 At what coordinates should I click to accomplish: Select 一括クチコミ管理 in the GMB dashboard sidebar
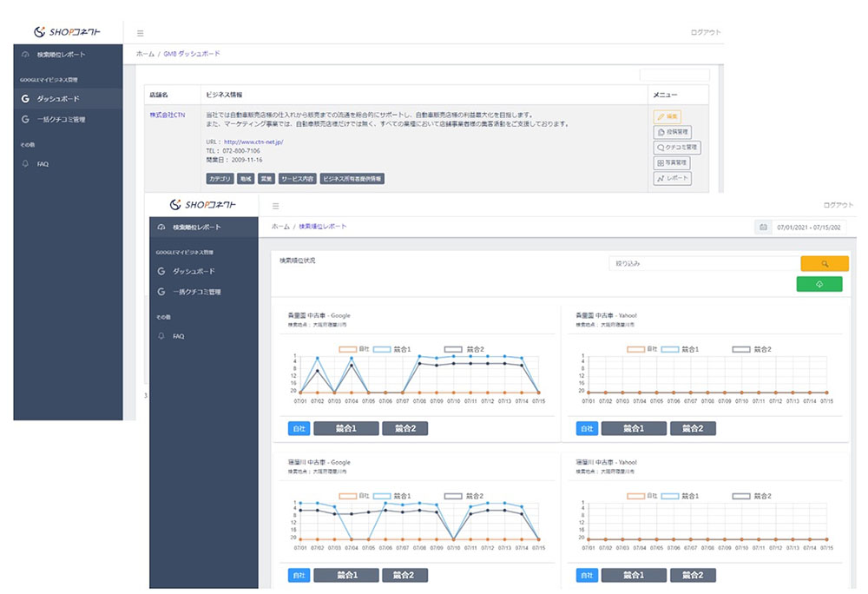[x=61, y=119]
